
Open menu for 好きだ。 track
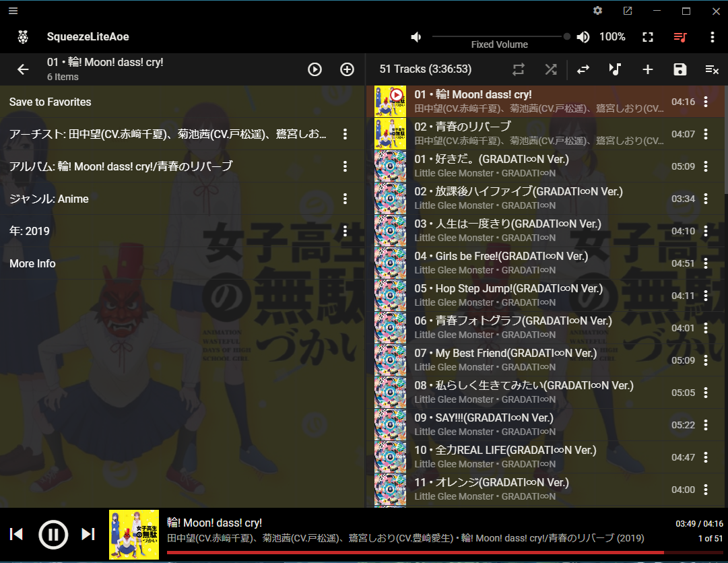click(x=706, y=166)
